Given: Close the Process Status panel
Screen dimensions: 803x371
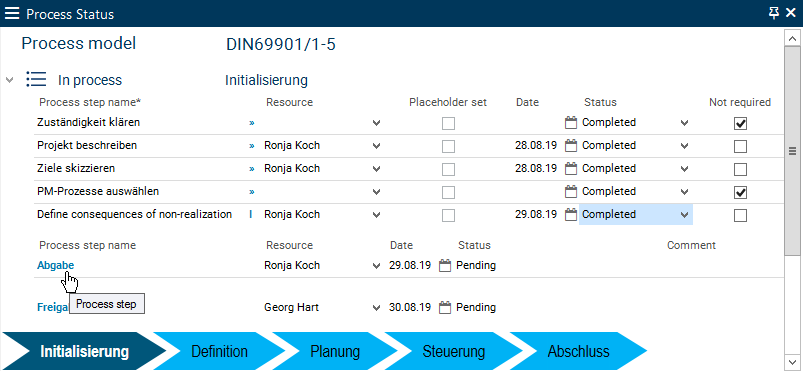Looking at the screenshot, I should click(791, 13).
